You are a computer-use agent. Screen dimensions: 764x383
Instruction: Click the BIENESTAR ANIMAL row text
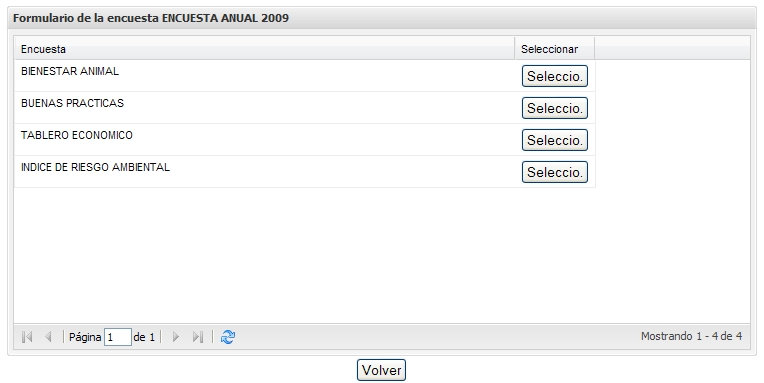(x=70, y=71)
